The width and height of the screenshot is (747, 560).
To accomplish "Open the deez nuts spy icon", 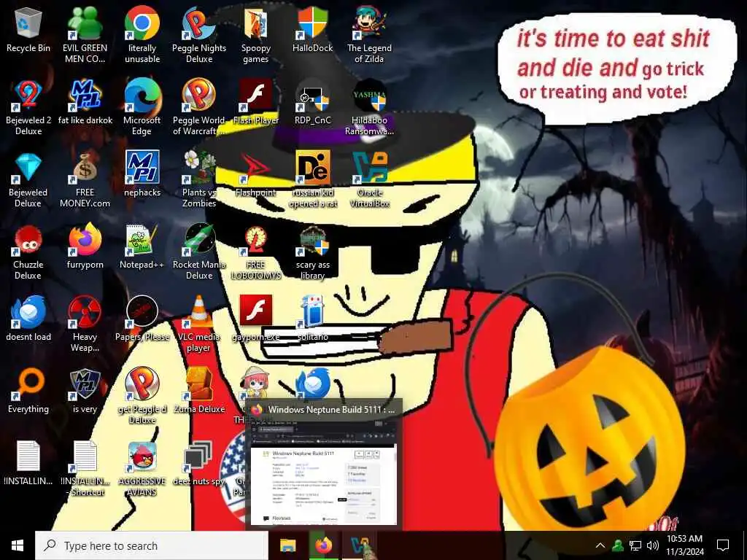I will click(x=198, y=457).
